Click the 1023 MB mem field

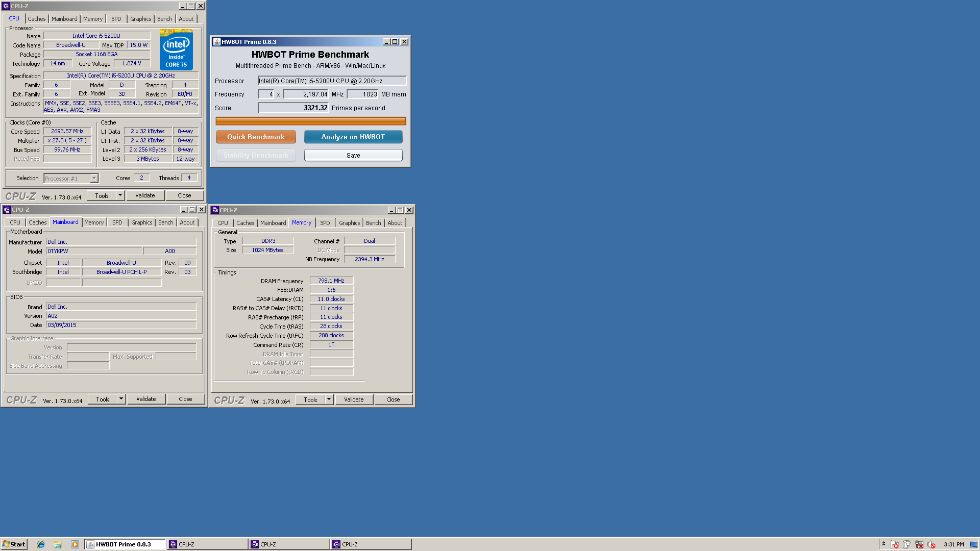(362, 94)
